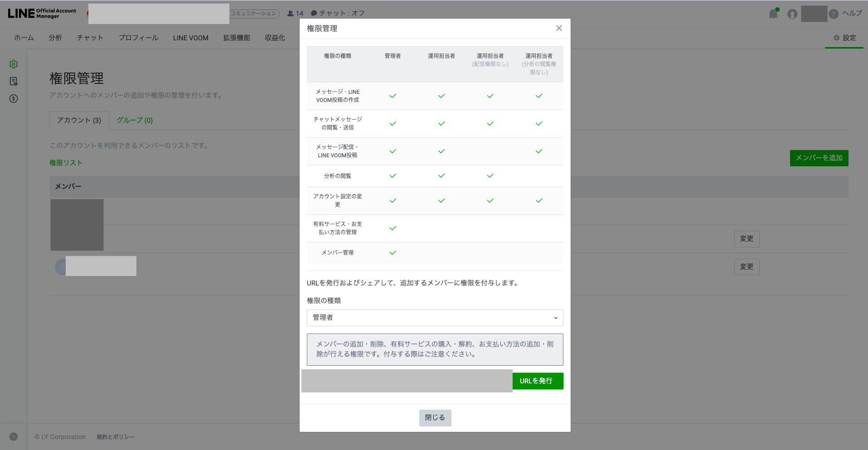Open the 分析 menu
The image size is (868, 450).
55,38
